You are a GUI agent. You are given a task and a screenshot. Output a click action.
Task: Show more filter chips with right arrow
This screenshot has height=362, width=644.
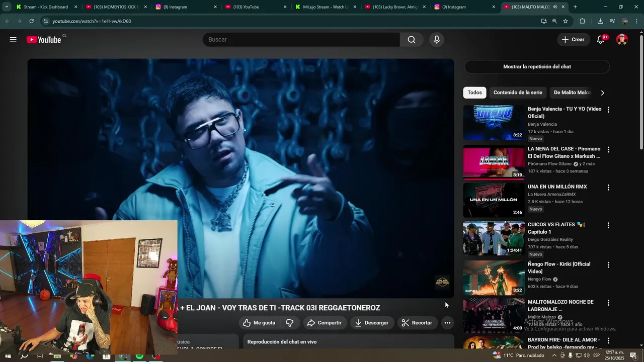[x=602, y=93]
